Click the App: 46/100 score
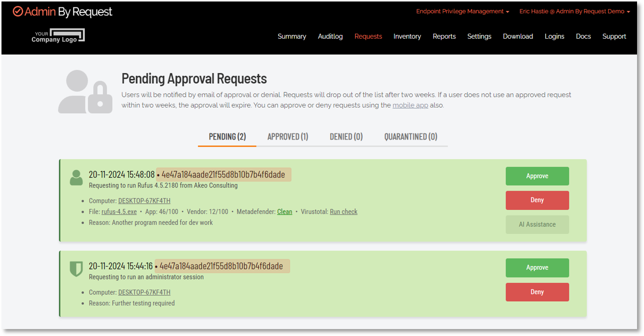Image resolution: width=644 pixels, height=336 pixels. [x=162, y=212]
